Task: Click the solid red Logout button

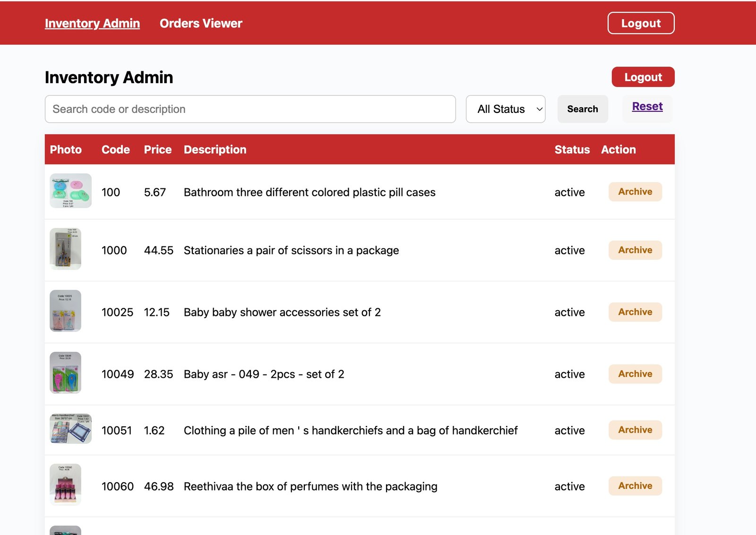Action: coord(643,77)
